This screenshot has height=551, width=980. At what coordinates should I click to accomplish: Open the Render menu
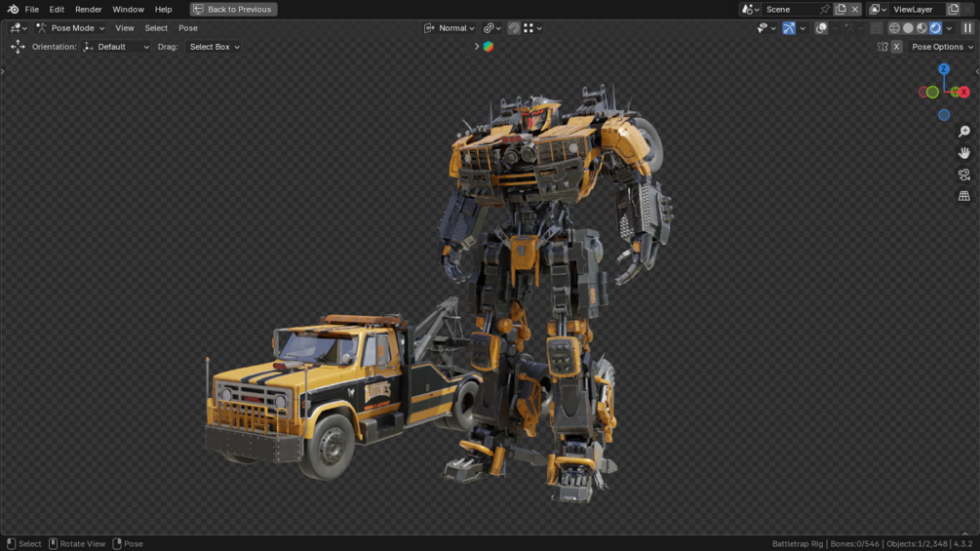point(88,10)
